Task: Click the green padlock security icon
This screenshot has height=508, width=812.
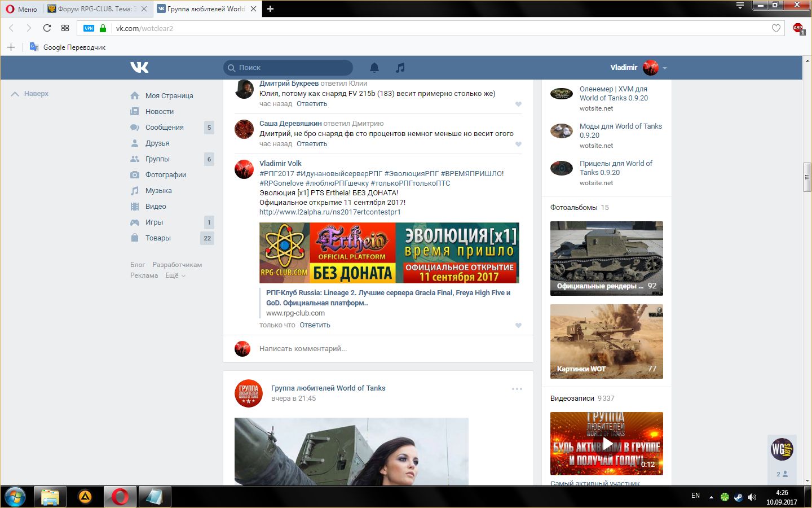Action: [103, 28]
